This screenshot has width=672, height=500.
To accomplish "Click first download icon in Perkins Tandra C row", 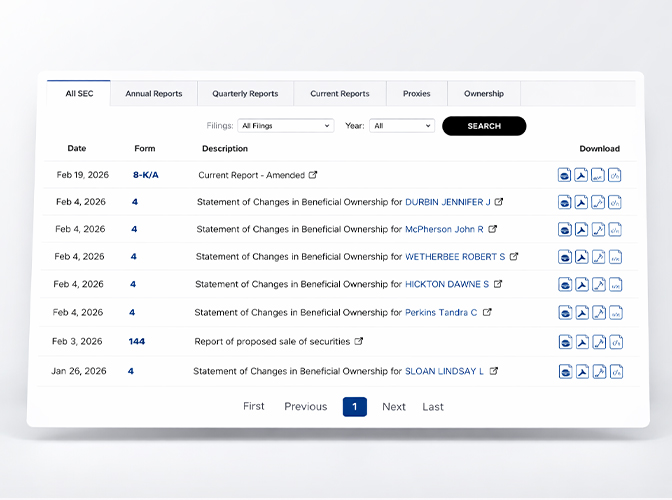I will point(566,313).
